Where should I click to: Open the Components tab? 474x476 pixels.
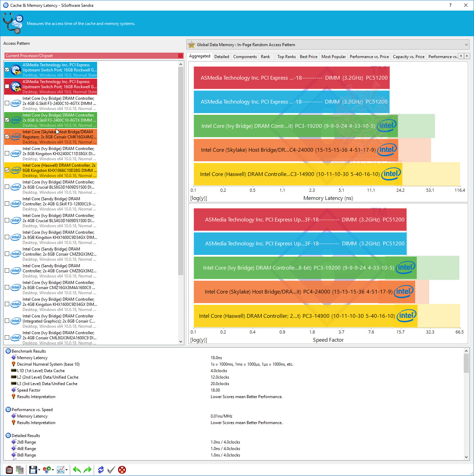click(x=245, y=57)
